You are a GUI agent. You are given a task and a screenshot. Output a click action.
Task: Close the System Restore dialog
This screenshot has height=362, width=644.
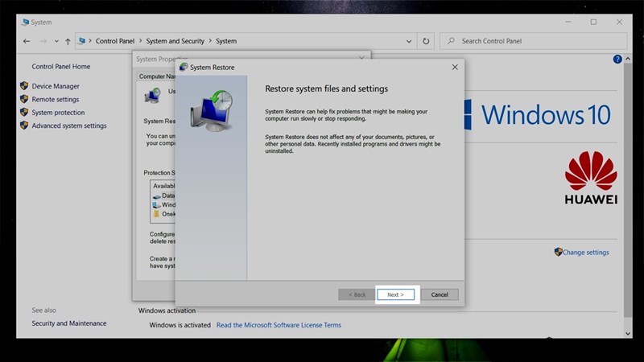coord(455,67)
